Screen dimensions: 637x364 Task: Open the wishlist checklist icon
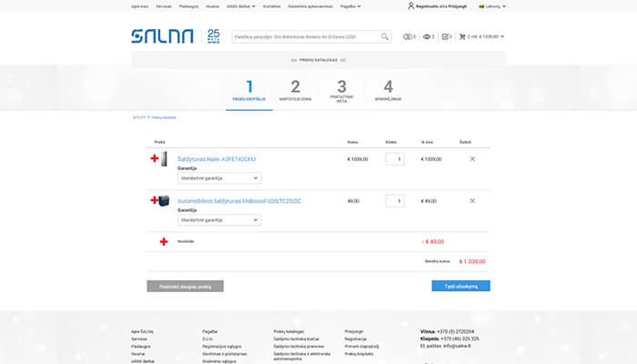445,36
